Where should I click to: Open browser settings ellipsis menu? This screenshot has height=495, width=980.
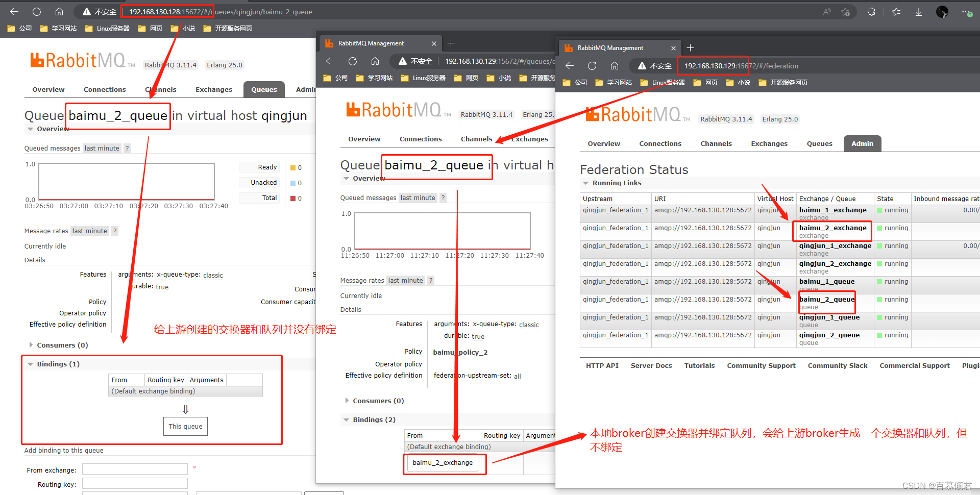pos(966,12)
